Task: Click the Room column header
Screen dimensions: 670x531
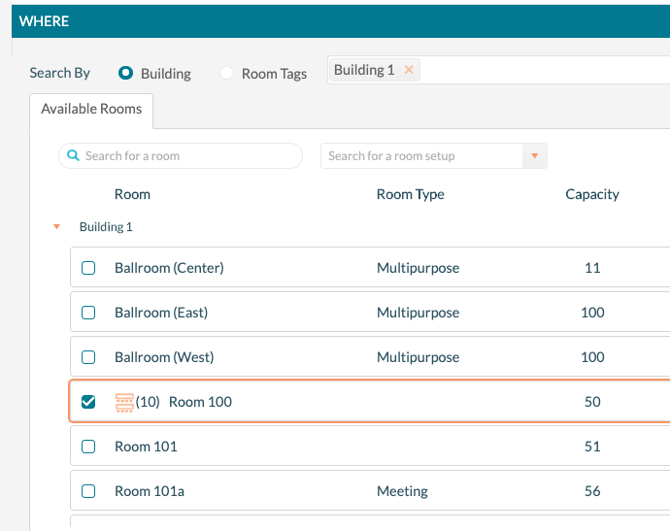Action: pyautogui.click(x=132, y=194)
